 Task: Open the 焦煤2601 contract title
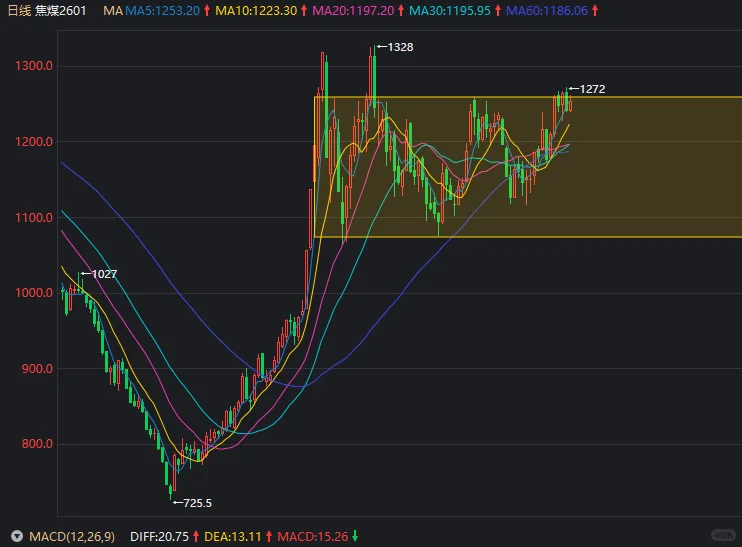pyautogui.click(x=61, y=10)
